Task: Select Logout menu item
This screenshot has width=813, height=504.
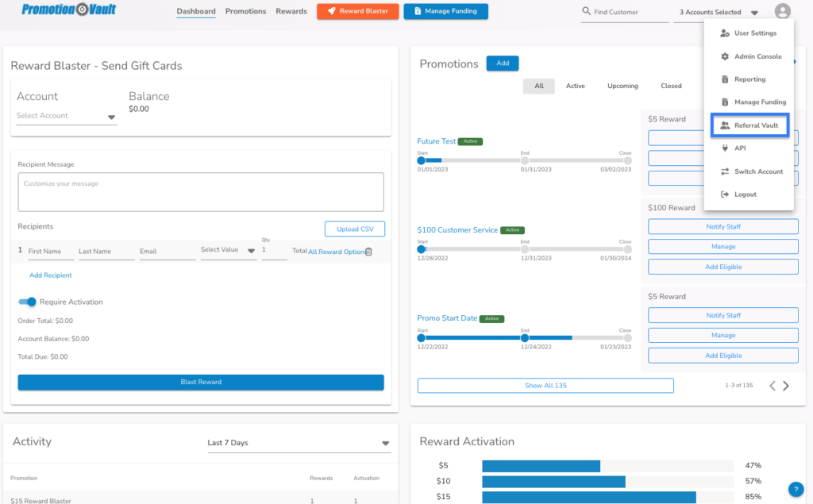Action: (x=749, y=194)
